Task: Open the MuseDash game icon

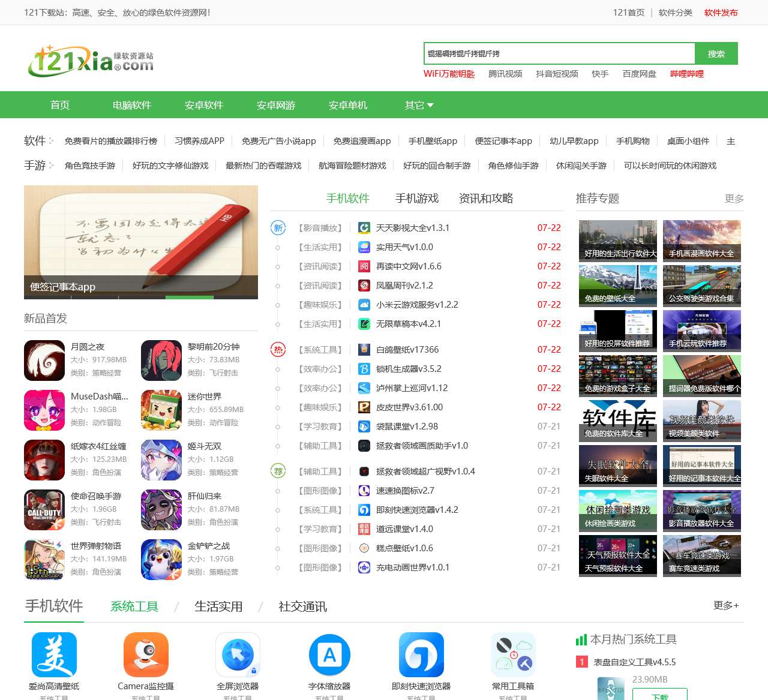Action: click(x=44, y=410)
